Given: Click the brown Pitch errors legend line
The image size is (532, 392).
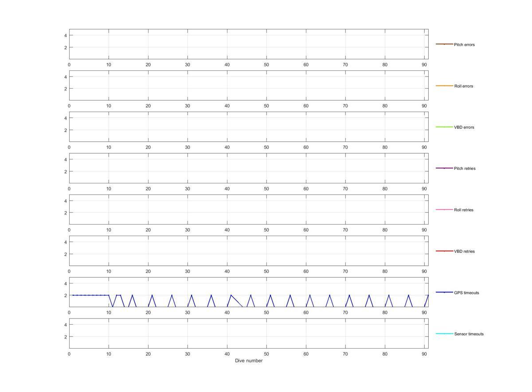Looking at the screenshot, I should point(444,44).
